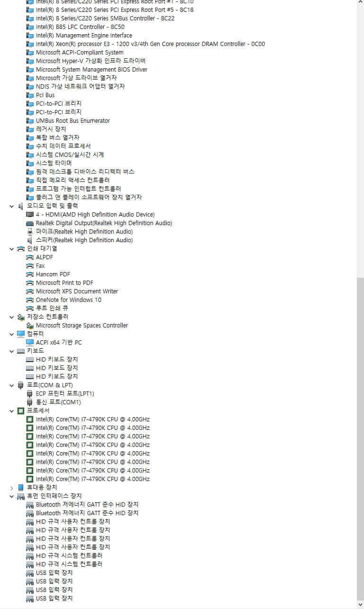The width and height of the screenshot is (364, 609).
Task: Select Intel(R) 8 Series/C220 PCI Express Root Port #5 - 8C18
Action: click(115, 9)
